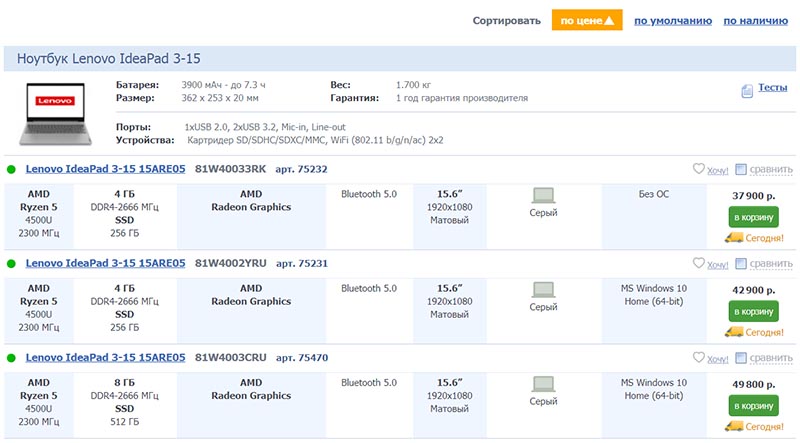Click the tests document icon
This screenshot has width=800, height=443.
tap(747, 91)
